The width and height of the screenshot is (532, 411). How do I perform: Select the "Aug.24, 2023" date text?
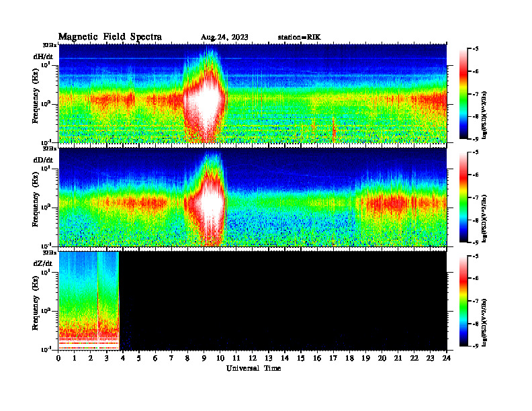(x=224, y=37)
